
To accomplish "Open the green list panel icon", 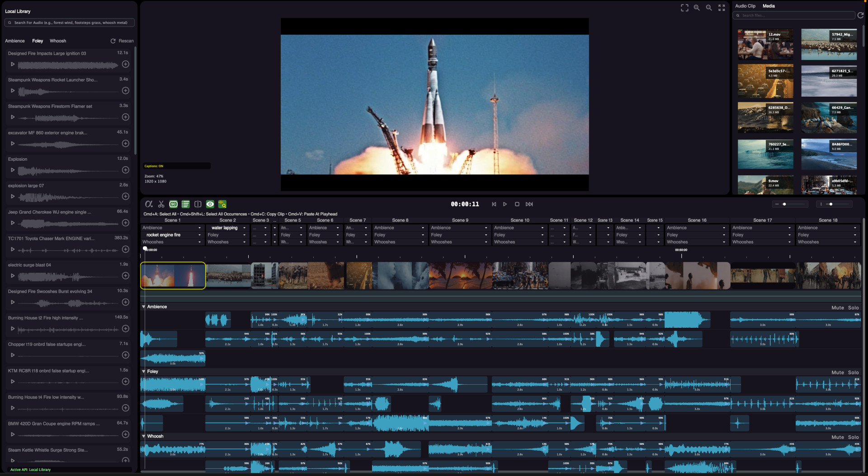I will [185, 204].
